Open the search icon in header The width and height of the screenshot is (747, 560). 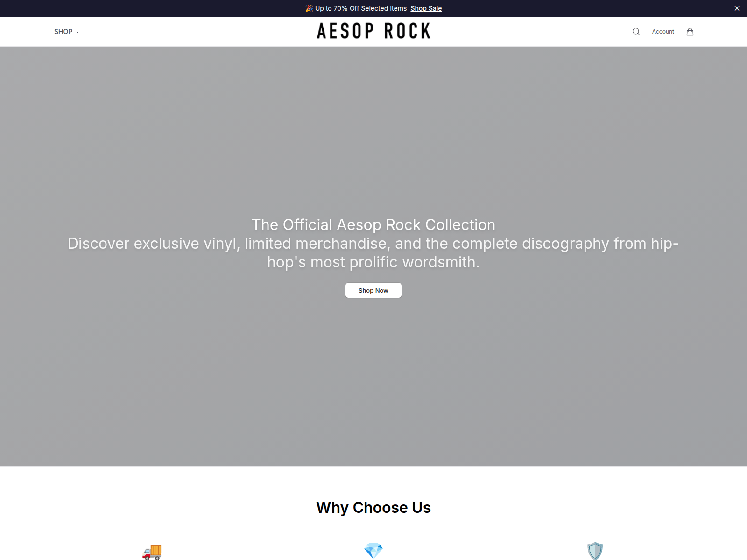point(636,32)
